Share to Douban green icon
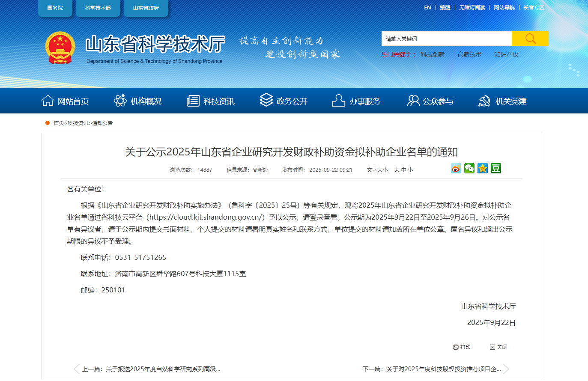This screenshot has width=588, height=381. pos(496,169)
